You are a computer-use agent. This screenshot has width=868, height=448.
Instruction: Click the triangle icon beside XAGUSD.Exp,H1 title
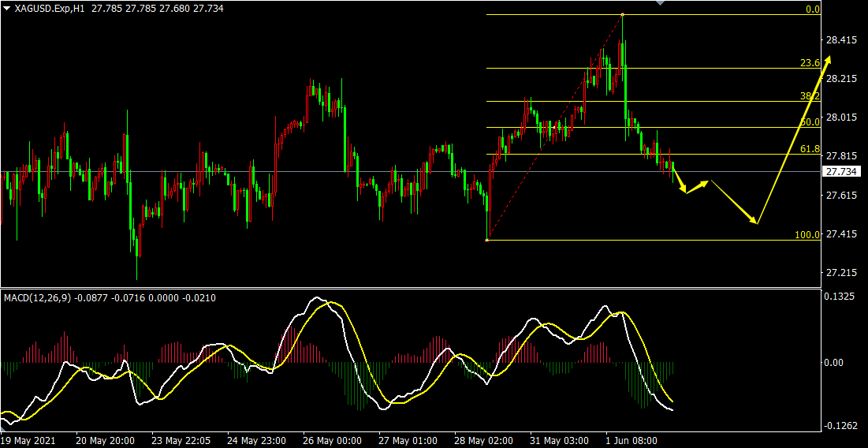click(x=6, y=8)
